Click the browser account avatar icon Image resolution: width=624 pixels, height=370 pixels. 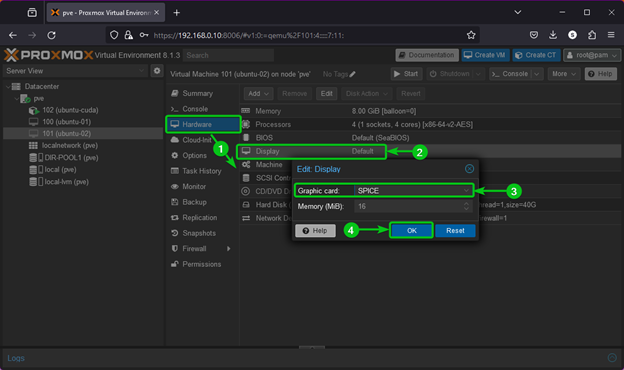point(573,35)
